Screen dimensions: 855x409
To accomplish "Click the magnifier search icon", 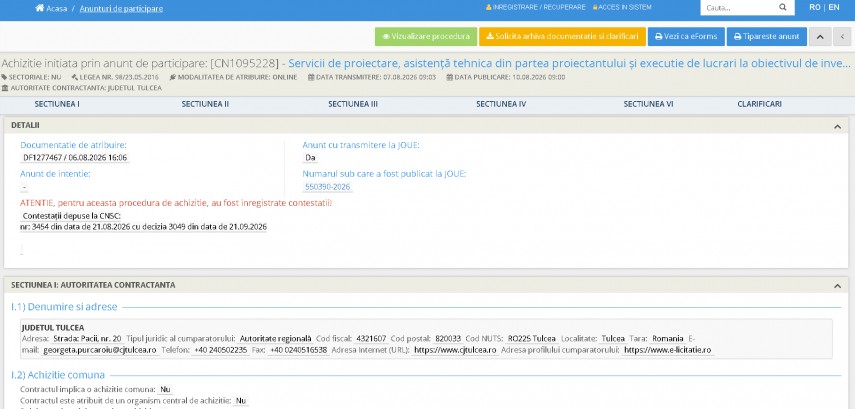I will [783, 8].
